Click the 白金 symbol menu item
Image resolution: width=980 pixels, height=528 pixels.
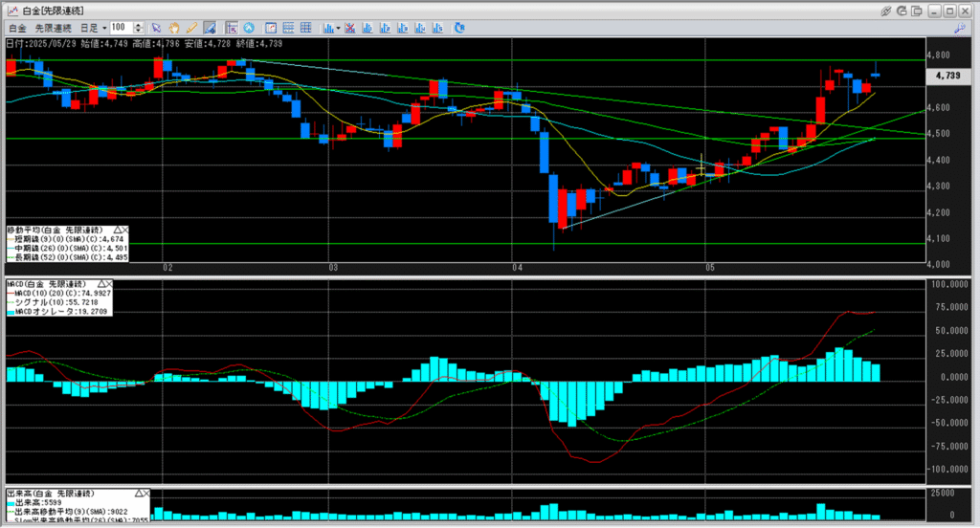(17, 28)
